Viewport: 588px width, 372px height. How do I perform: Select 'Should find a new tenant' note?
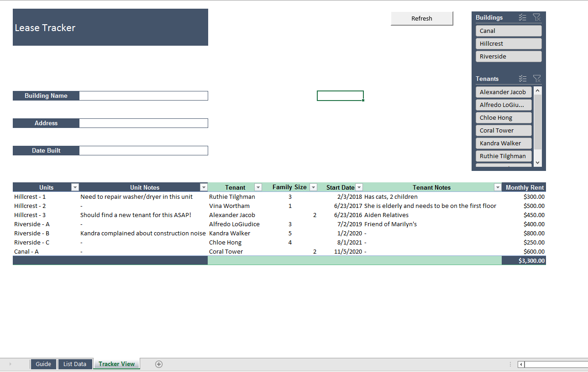pos(143,215)
